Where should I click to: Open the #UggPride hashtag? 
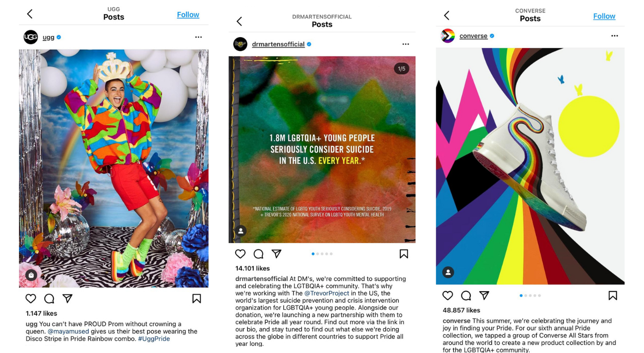click(154, 339)
